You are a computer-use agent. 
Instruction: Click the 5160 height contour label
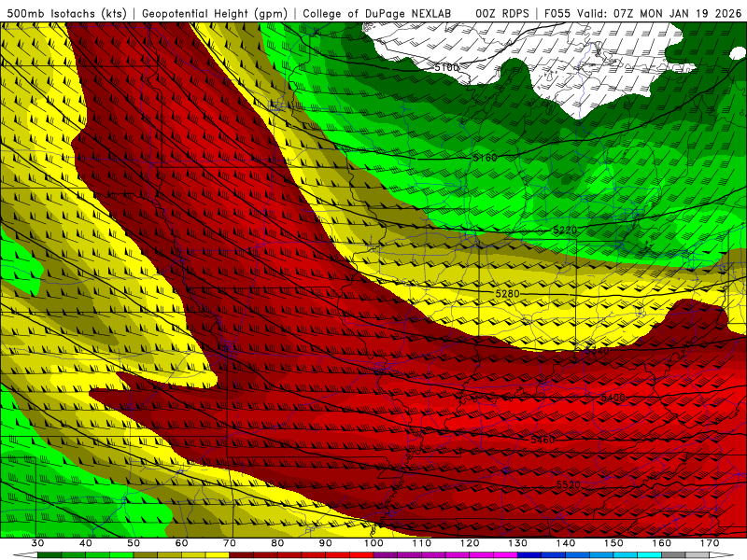[485, 157]
